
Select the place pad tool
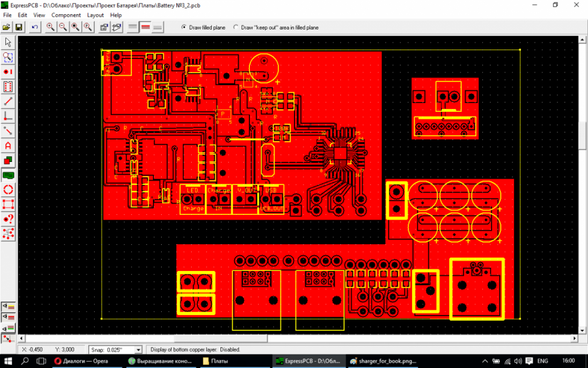tap(8, 72)
